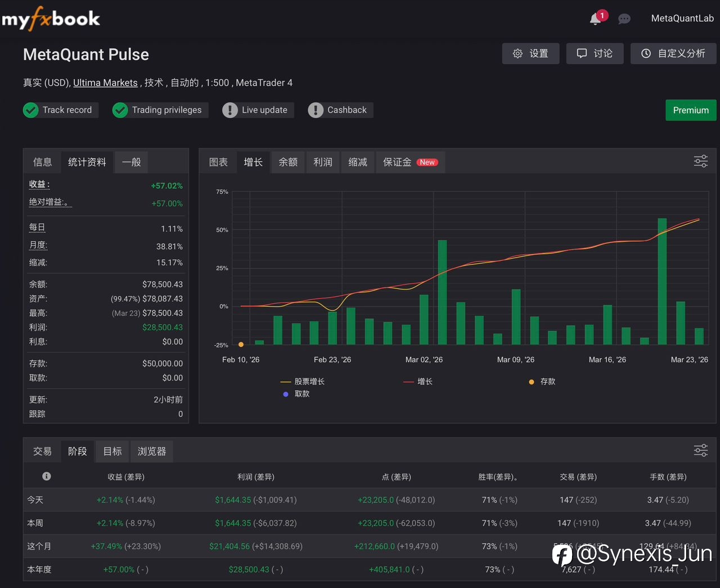Select the 本年度 this year row label

tap(39, 569)
